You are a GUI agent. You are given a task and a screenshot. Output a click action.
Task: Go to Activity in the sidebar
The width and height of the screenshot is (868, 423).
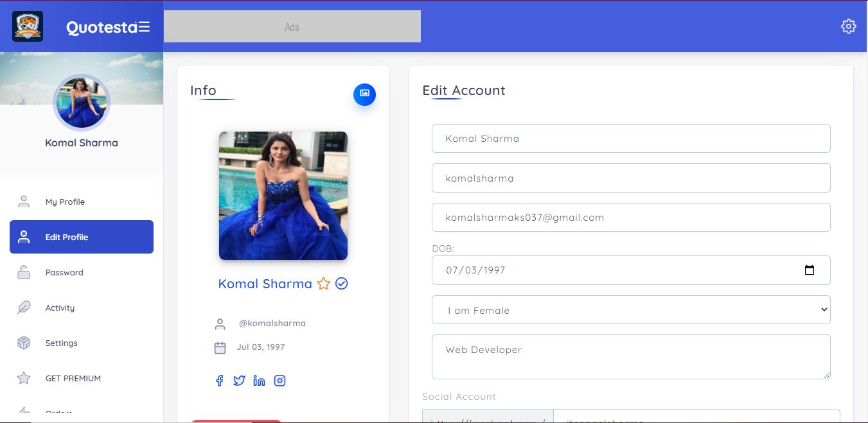pyautogui.click(x=60, y=307)
